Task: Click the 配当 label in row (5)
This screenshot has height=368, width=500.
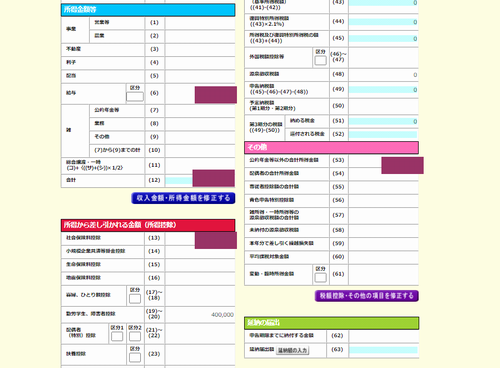Action: (x=71, y=76)
